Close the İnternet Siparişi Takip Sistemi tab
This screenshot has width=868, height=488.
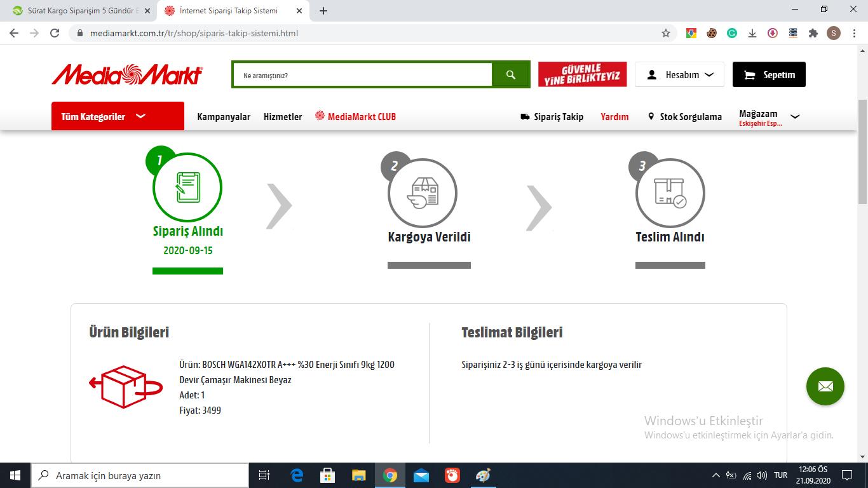click(x=299, y=11)
